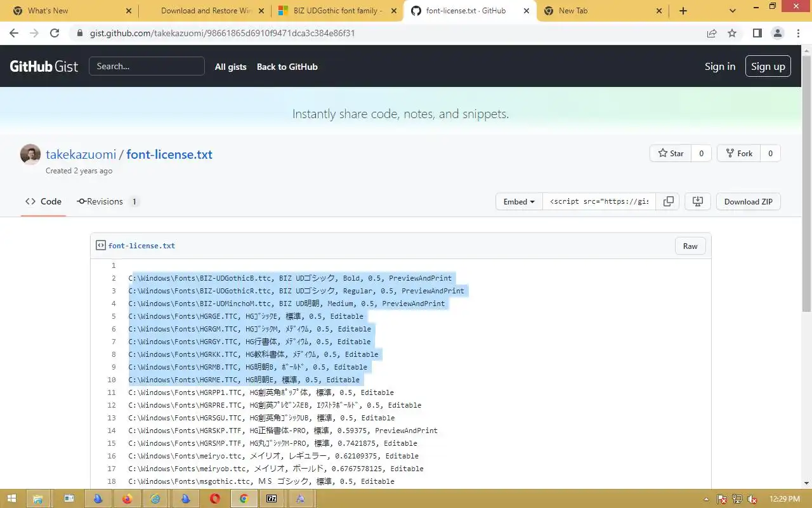Viewport: 812px width, 508px height.
Task: Close the BIZ UDGothic font family tab
Action: (394, 11)
